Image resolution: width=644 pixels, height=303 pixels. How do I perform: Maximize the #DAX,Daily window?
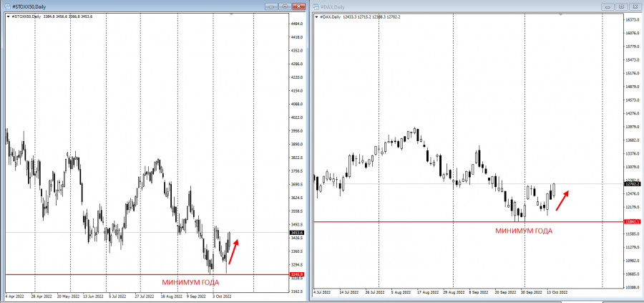(621, 7)
